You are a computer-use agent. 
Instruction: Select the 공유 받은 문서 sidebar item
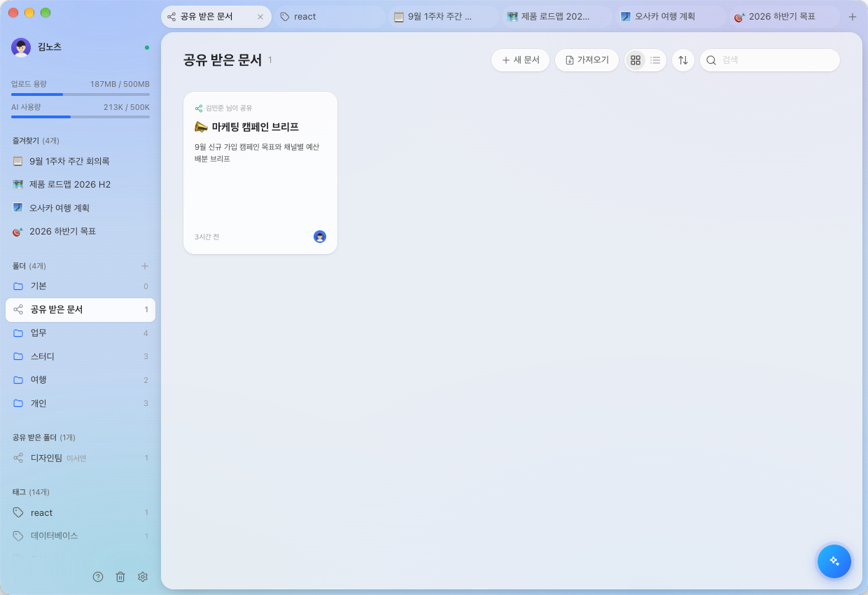(80, 309)
